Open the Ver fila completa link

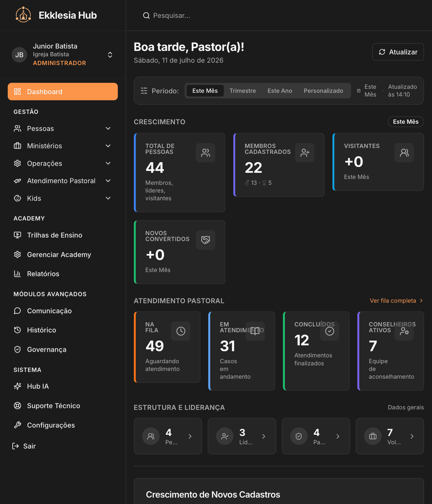click(x=396, y=301)
